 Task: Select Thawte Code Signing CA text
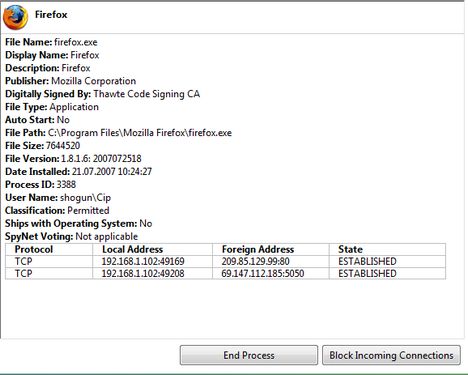pos(147,94)
